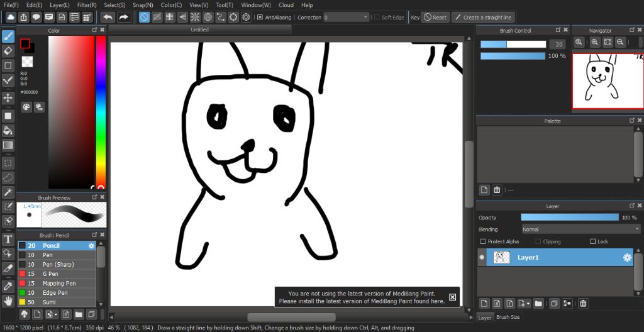Click the Navigator canvas thumbnail
Viewport: 644px width, 332px height.
click(x=608, y=81)
